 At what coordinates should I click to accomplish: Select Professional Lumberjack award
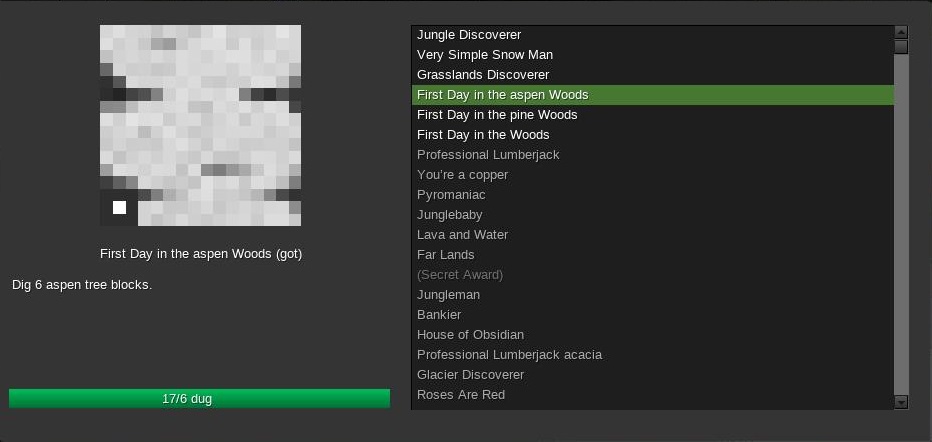(488, 155)
